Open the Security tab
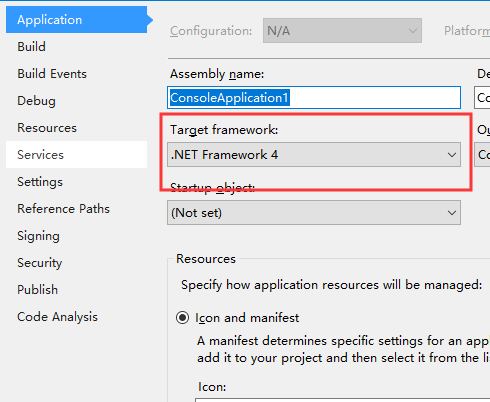The width and height of the screenshot is (490, 402). (76, 263)
